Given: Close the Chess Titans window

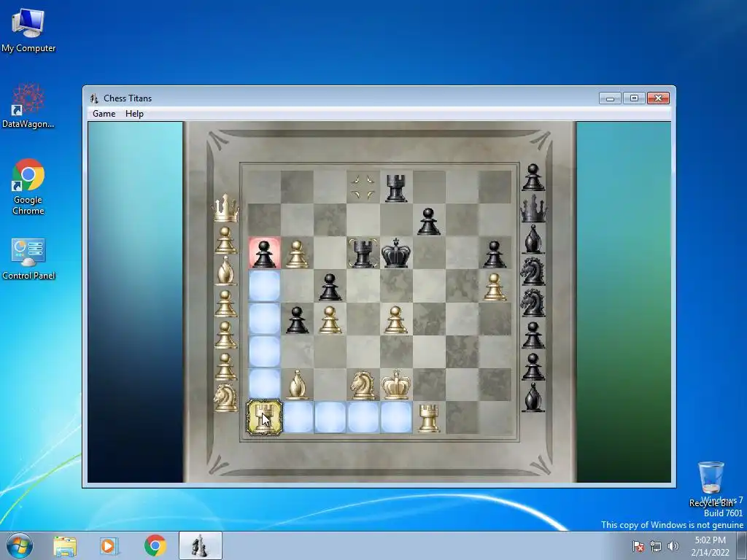Looking at the screenshot, I should [659, 98].
